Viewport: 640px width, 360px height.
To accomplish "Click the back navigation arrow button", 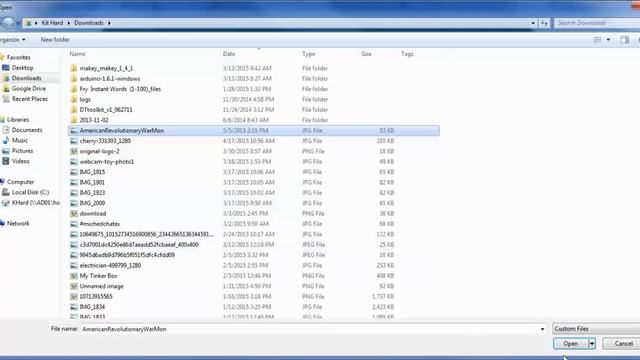I will (x=7, y=23).
